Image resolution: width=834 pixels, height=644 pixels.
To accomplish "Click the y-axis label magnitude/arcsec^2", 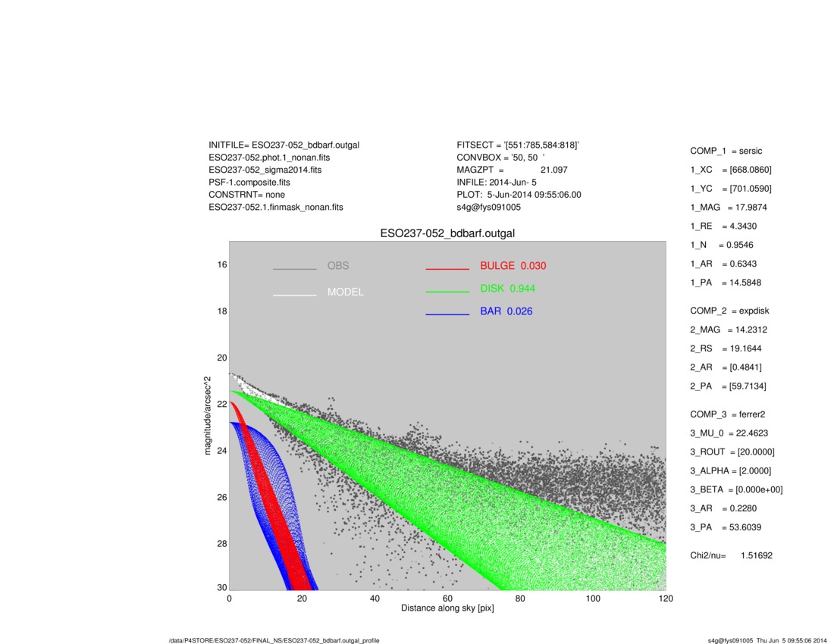I will [x=208, y=416].
